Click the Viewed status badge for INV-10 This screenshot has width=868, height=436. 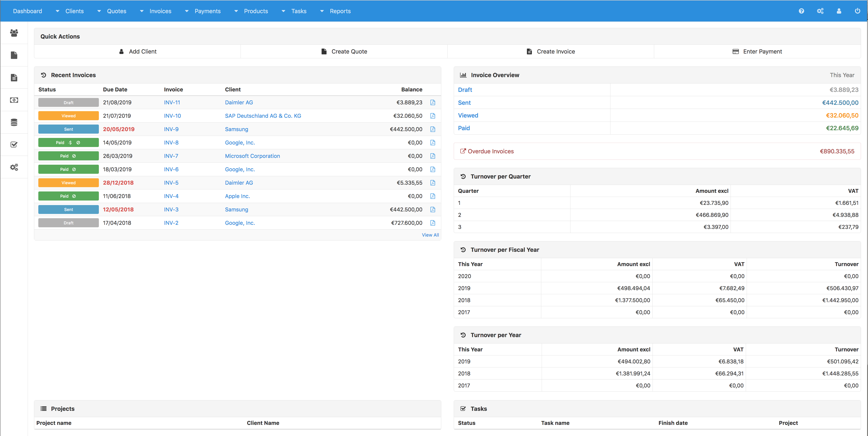pyautogui.click(x=68, y=116)
